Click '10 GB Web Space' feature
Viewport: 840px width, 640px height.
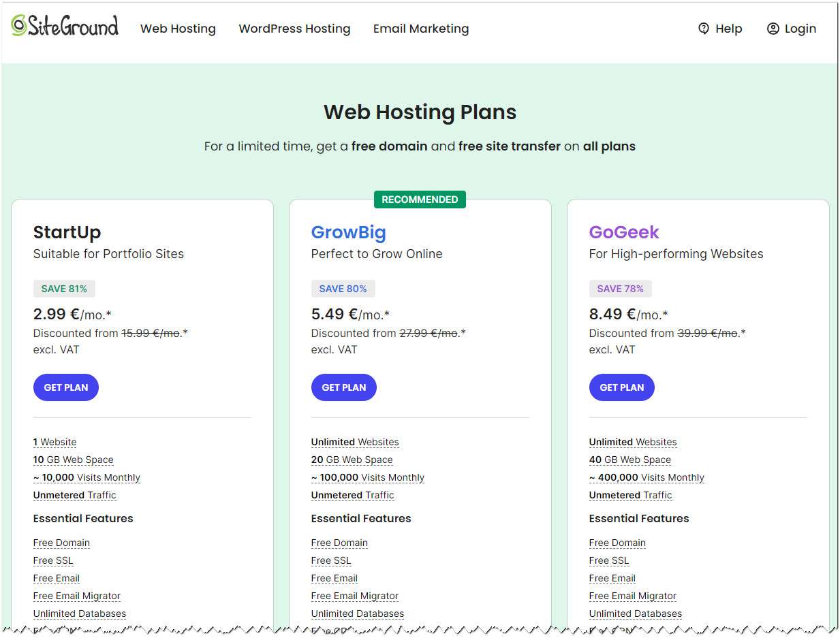click(x=74, y=460)
